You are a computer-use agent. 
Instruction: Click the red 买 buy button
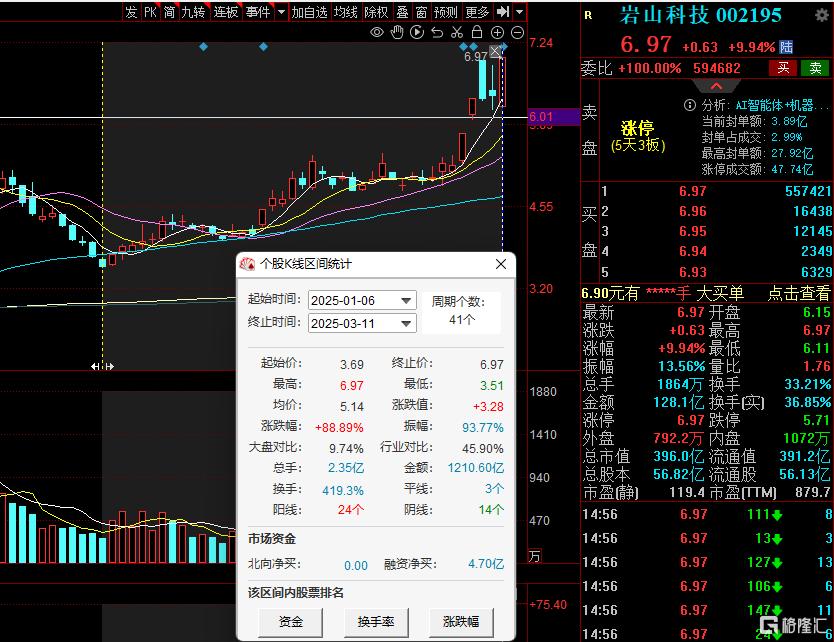(x=783, y=68)
